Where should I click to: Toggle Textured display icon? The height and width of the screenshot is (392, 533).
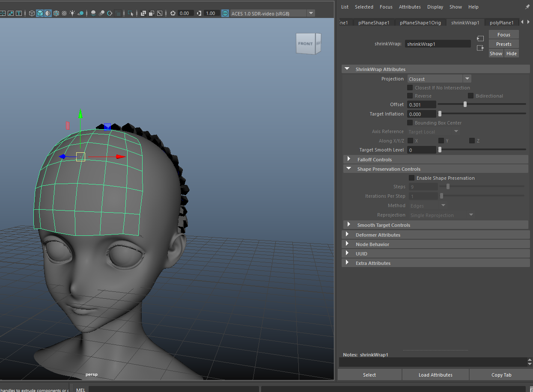[64, 13]
